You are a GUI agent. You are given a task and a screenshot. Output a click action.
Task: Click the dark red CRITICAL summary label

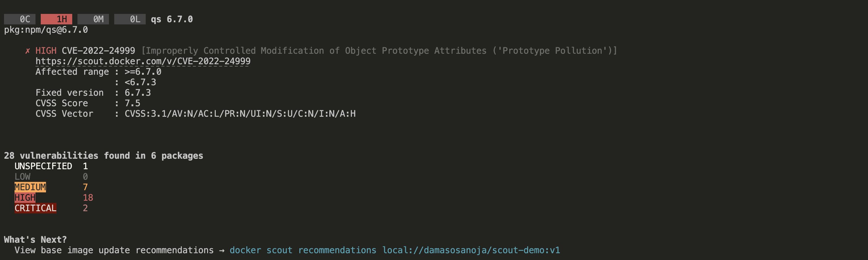click(35, 208)
